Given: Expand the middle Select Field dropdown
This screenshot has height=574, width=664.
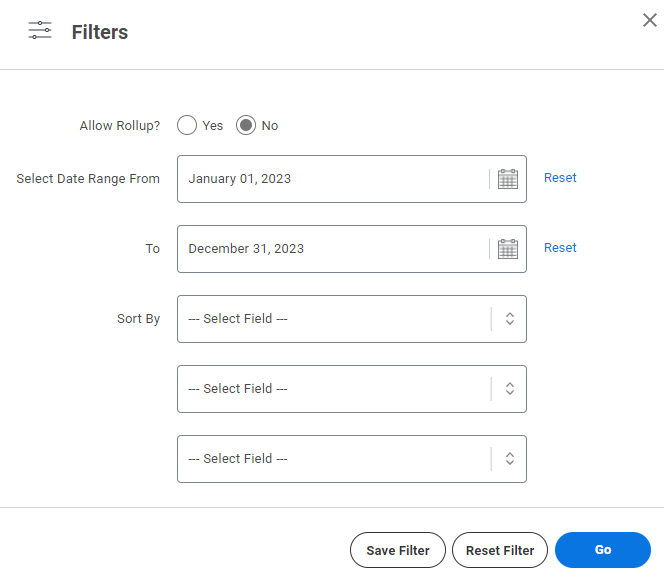Looking at the screenshot, I should (352, 389).
